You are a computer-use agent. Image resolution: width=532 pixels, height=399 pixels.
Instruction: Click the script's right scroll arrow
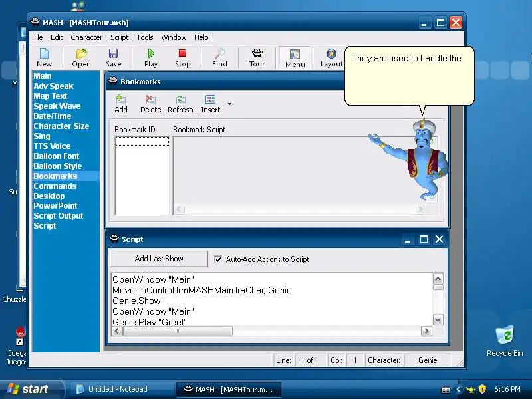pyautogui.click(x=426, y=331)
